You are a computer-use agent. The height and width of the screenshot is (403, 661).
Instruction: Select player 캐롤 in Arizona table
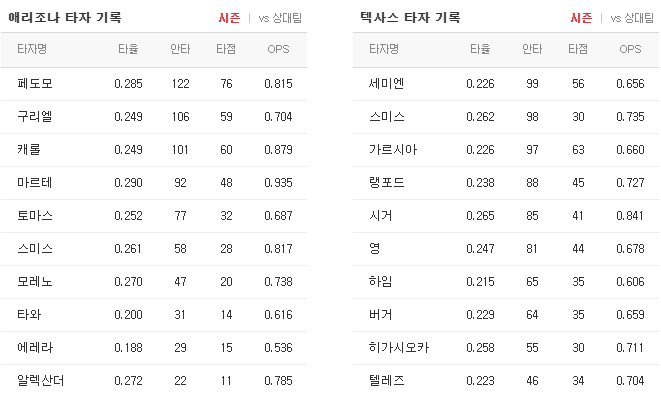29,150
